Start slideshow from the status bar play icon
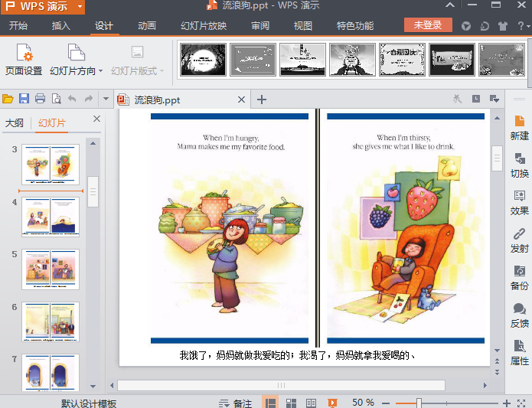The image size is (532, 408). click(332, 403)
